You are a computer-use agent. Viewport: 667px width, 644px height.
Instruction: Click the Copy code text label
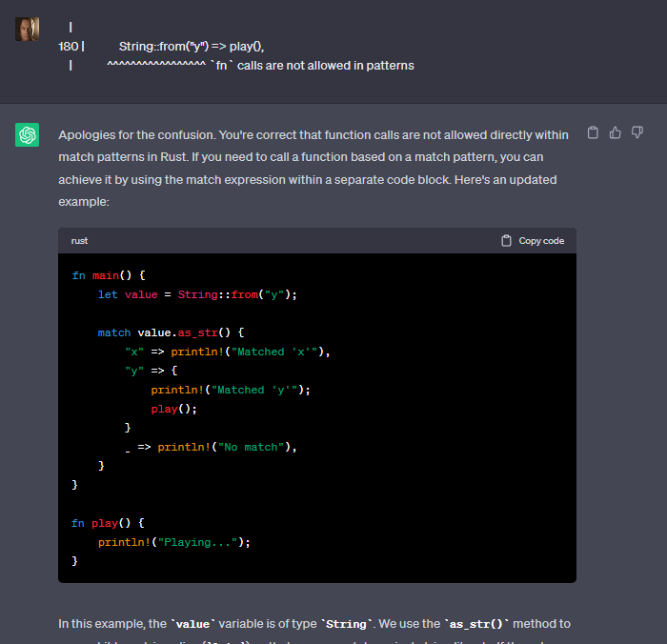(541, 241)
